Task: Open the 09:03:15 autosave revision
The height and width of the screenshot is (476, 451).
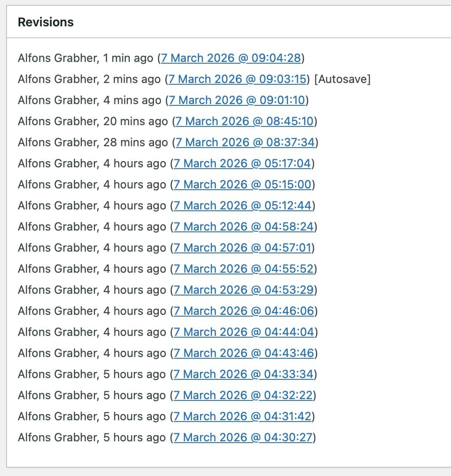Action: (x=237, y=79)
